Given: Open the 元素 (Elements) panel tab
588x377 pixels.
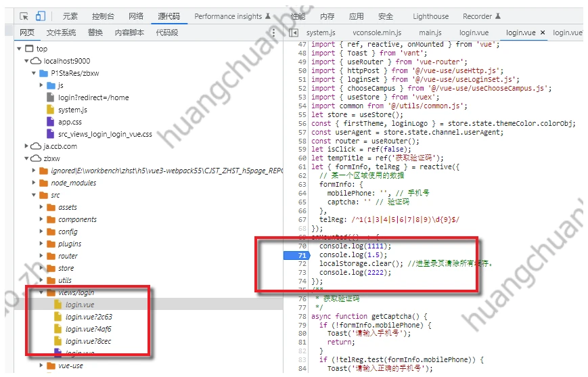Looking at the screenshot, I should coord(70,16).
